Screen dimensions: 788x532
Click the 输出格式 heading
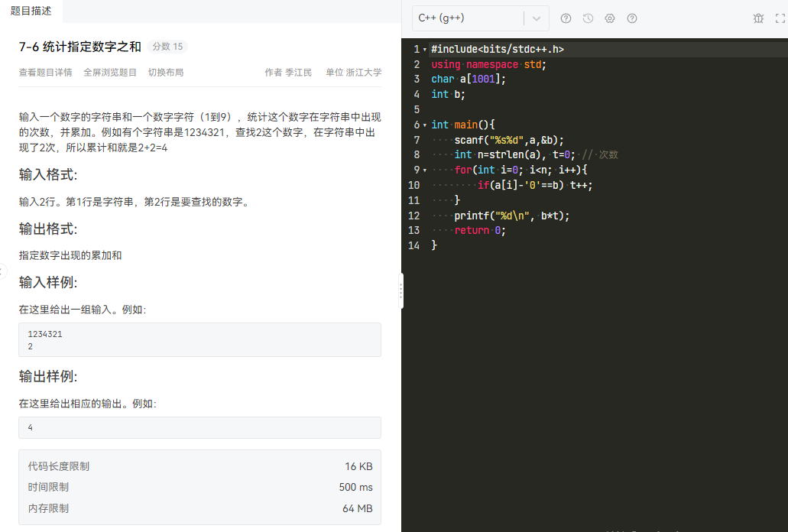[x=47, y=229]
